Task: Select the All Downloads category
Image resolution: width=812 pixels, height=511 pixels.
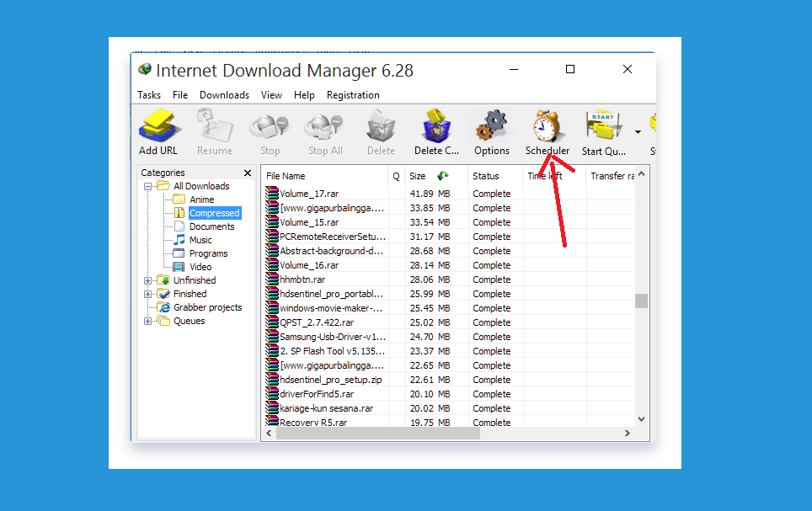Action: pos(201,186)
